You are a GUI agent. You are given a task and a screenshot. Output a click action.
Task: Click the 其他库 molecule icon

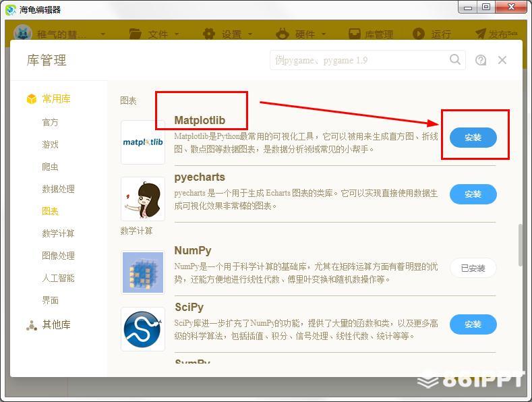coord(32,325)
